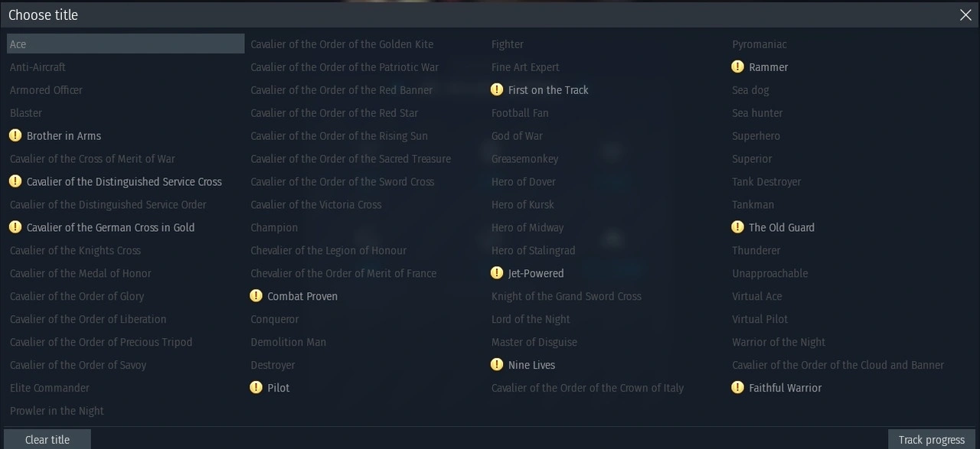Click the alert icon beside First on the Track
The width and height of the screenshot is (980, 449).
pyautogui.click(x=497, y=89)
